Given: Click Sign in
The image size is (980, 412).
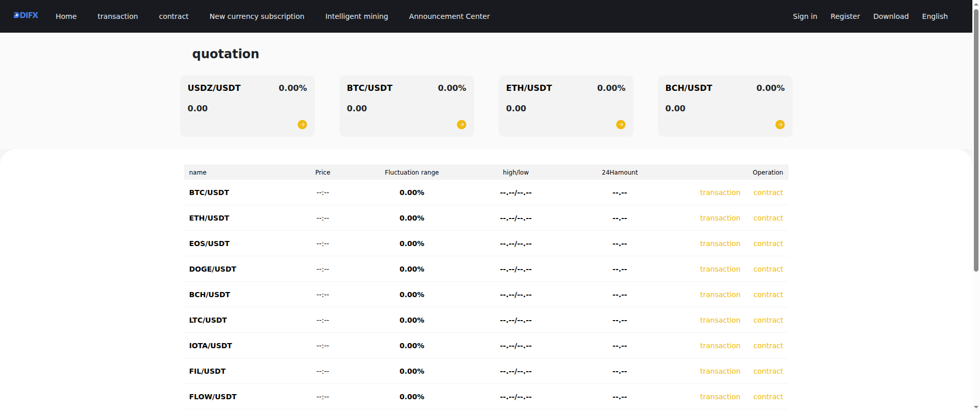Looking at the screenshot, I should click(805, 16).
